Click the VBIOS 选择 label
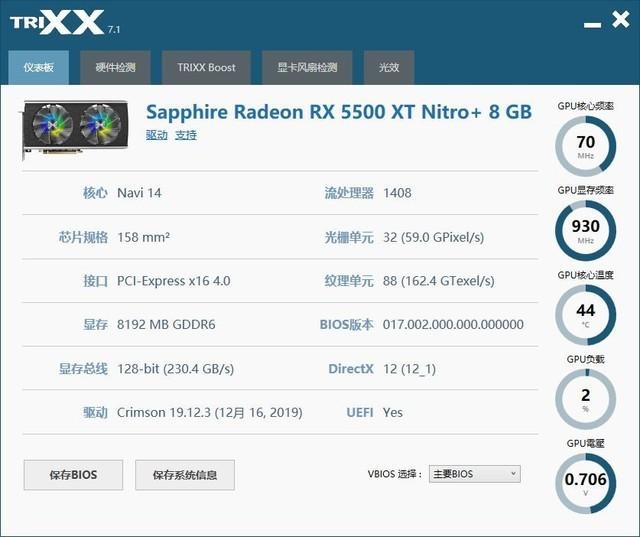 pyautogui.click(x=395, y=474)
